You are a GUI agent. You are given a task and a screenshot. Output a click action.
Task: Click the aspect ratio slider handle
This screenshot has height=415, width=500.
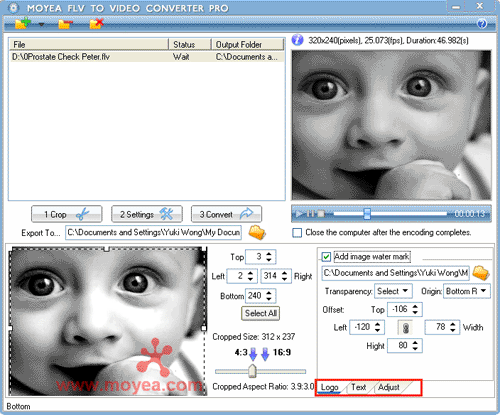point(252,371)
